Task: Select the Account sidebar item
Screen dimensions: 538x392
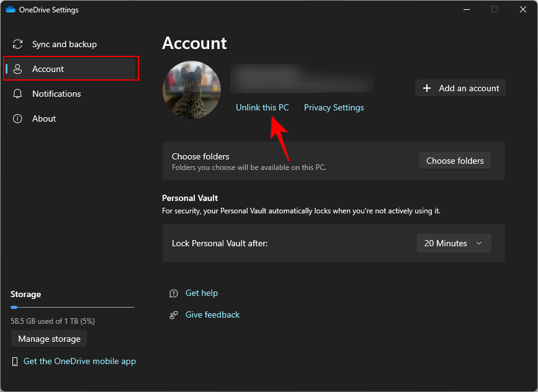Action: click(x=71, y=69)
